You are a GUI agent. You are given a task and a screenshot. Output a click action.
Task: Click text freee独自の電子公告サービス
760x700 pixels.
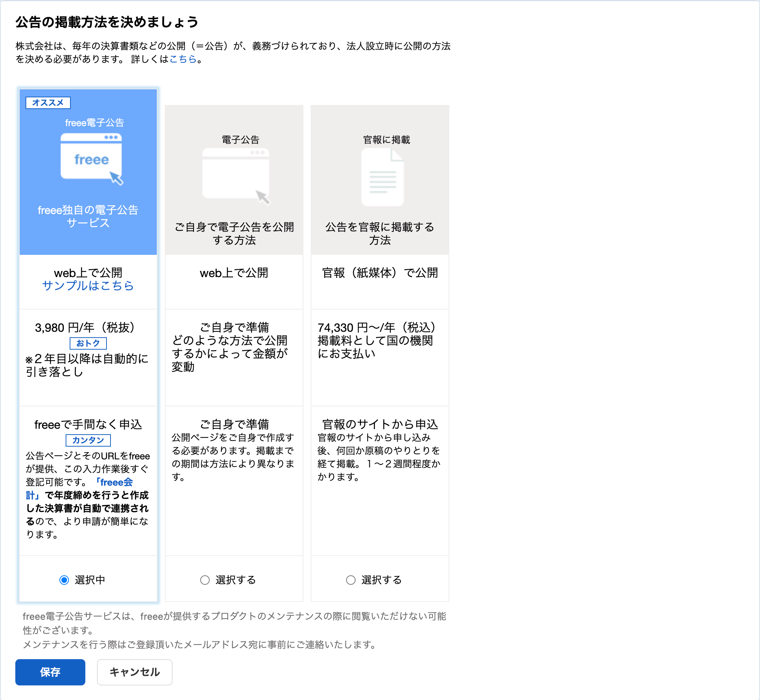[88, 216]
